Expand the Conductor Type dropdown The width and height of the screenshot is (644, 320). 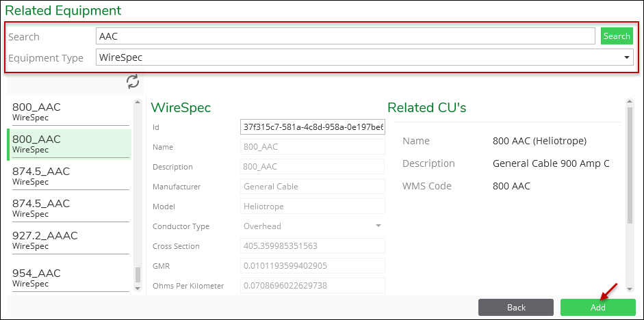pos(312,226)
